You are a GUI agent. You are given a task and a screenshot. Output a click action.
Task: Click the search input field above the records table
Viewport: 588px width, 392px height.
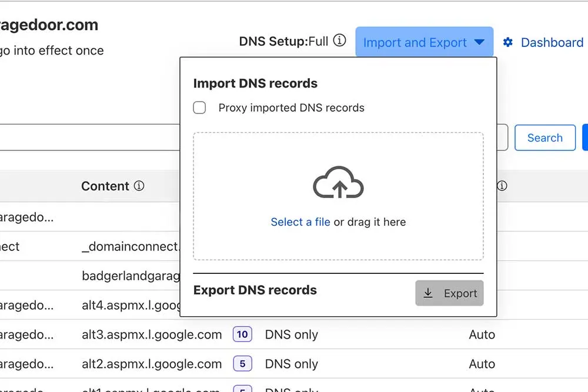[x=88, y=138]
